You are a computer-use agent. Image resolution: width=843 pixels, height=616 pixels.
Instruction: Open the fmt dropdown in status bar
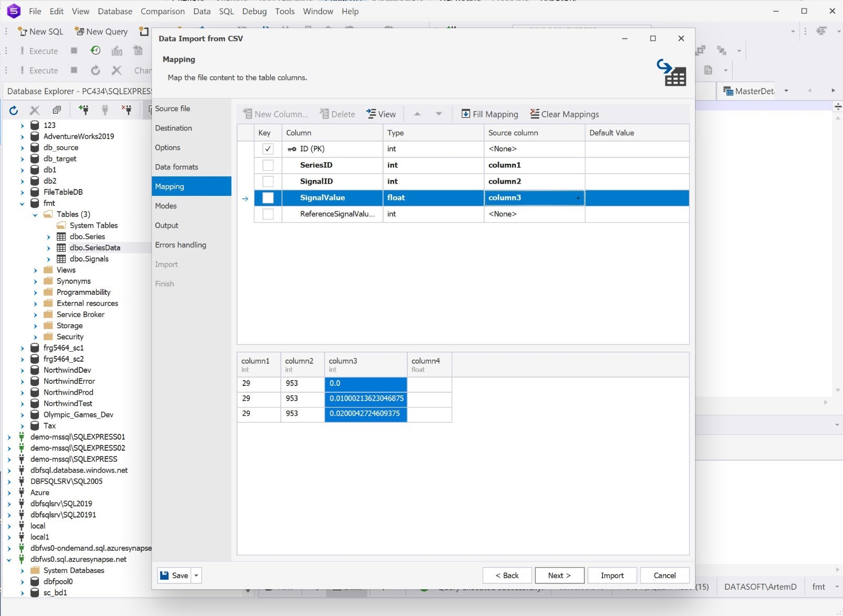[x=837, y=587]
